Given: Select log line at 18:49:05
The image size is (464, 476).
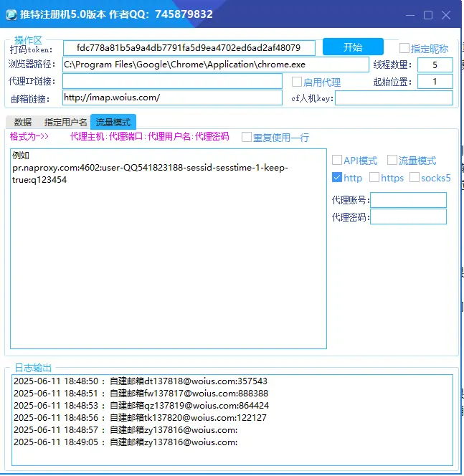Looking at the screenshot, I should coord(126,442).
